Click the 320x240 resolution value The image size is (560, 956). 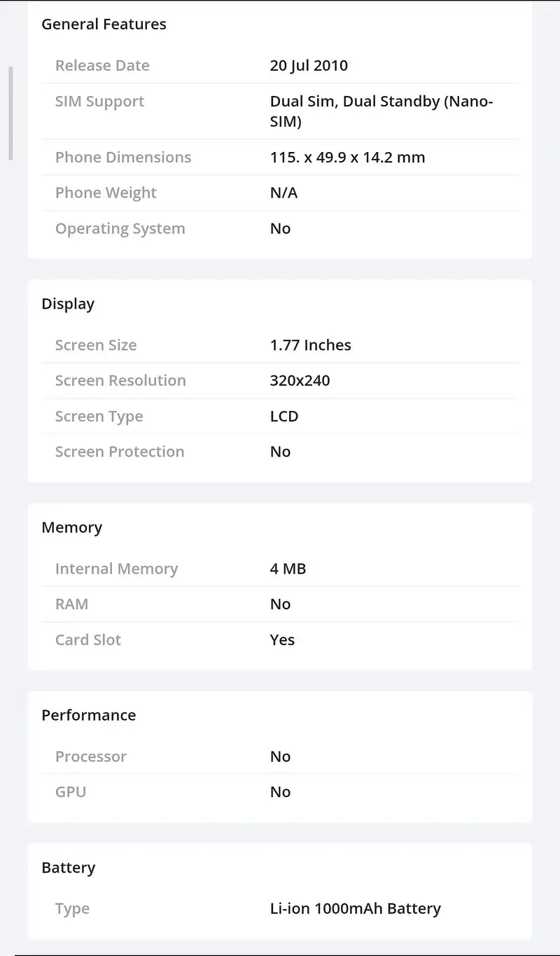point(300,381)
